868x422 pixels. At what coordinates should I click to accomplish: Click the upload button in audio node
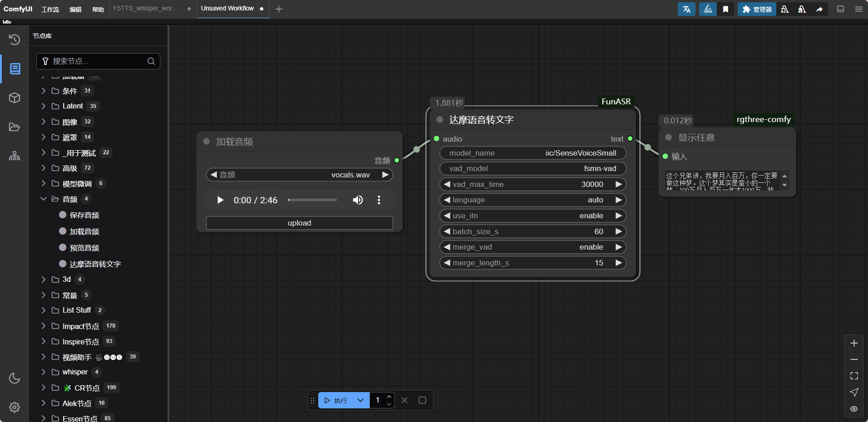299,223
